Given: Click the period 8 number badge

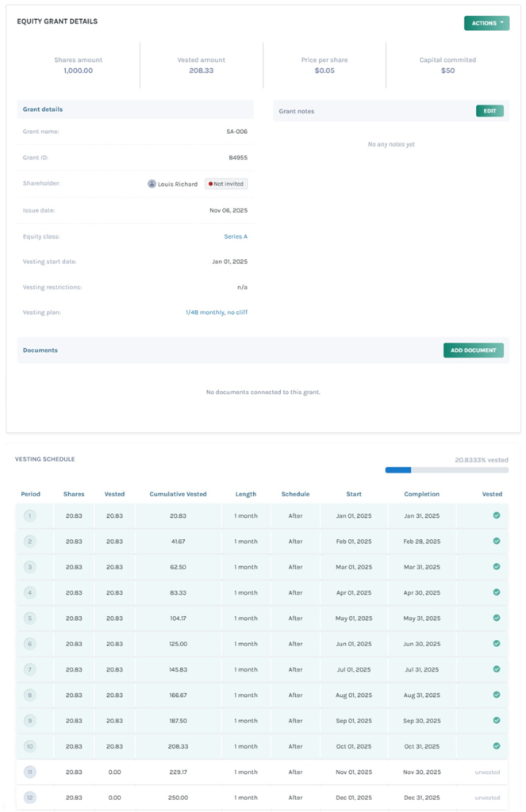Looking at the screenshot, I should [29, 695].
